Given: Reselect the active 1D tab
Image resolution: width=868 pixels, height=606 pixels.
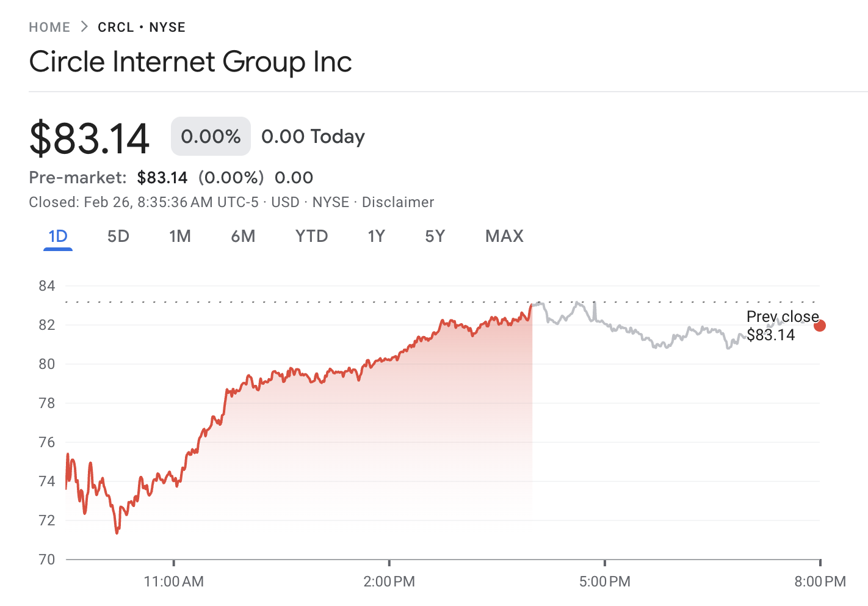Looking at the screenshot, I should 57,236.
